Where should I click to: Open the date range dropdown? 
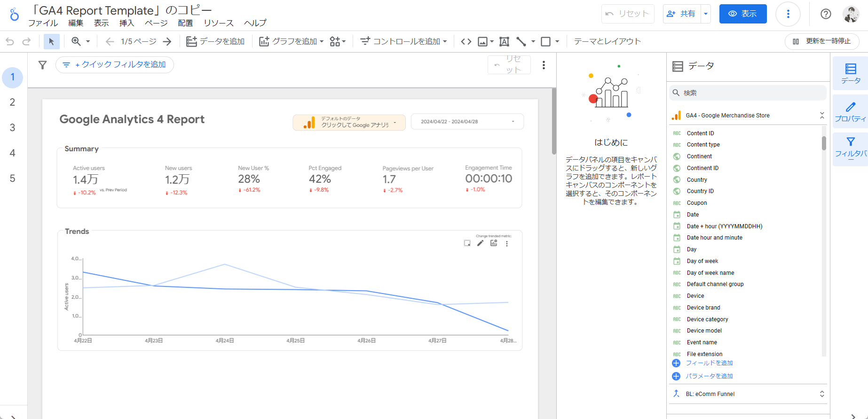[x=467, y=122]
